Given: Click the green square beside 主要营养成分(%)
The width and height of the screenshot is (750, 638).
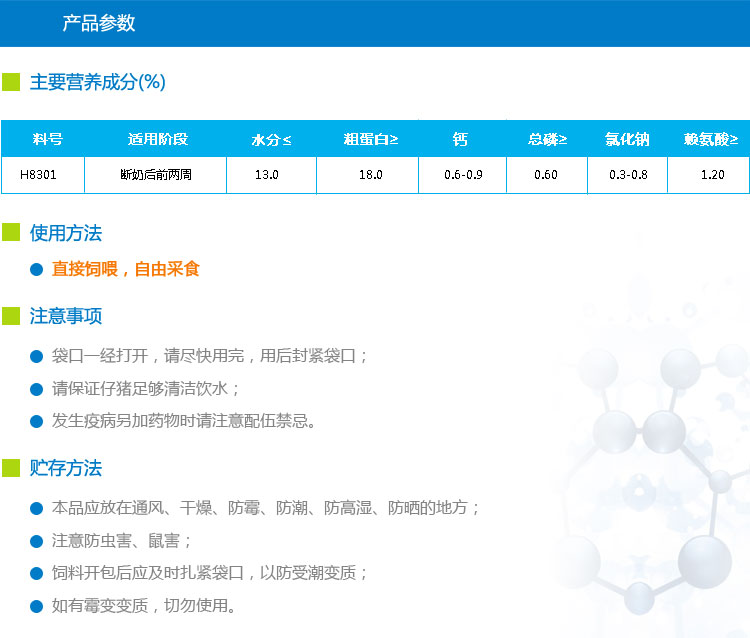Looking at the screenshot, I should [x=11, y=82].
